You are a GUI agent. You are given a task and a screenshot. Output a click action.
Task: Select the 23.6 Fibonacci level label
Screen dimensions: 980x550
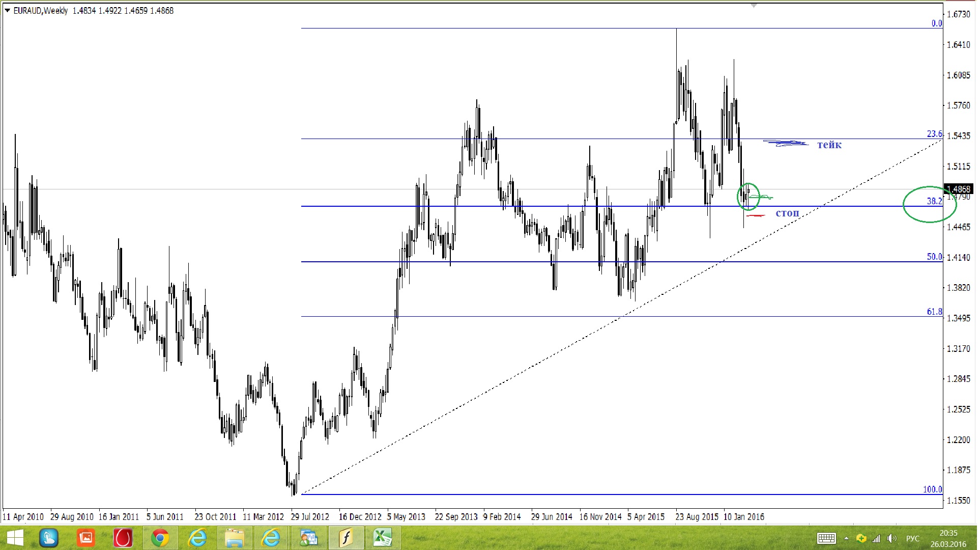tap(934, 134)
